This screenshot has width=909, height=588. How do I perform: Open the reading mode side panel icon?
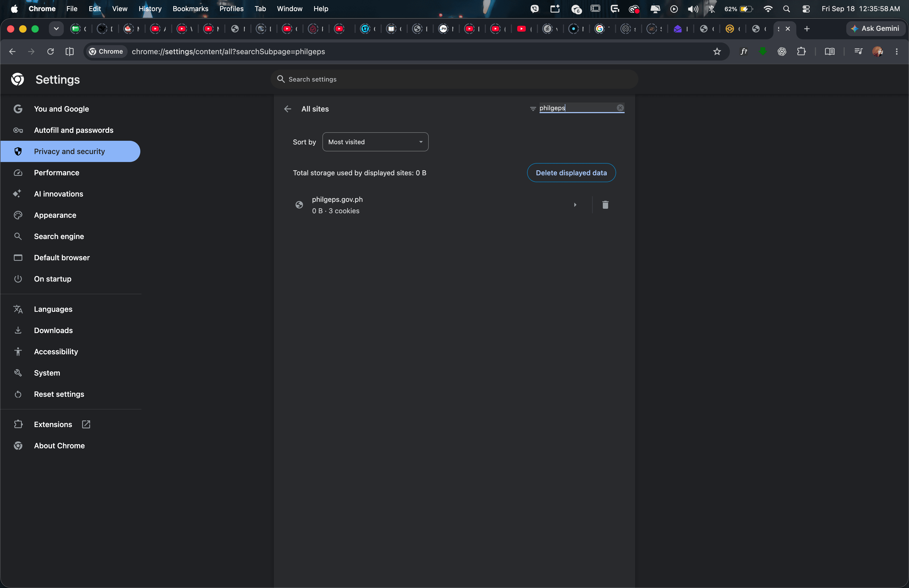pyautogui.click(x=830, y=52)
